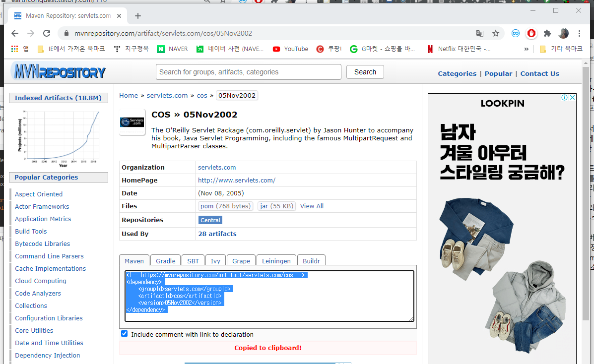The image size is (594, 364).
Task: Click inside the Maven dependency textarea
Action: click(269, 296)
